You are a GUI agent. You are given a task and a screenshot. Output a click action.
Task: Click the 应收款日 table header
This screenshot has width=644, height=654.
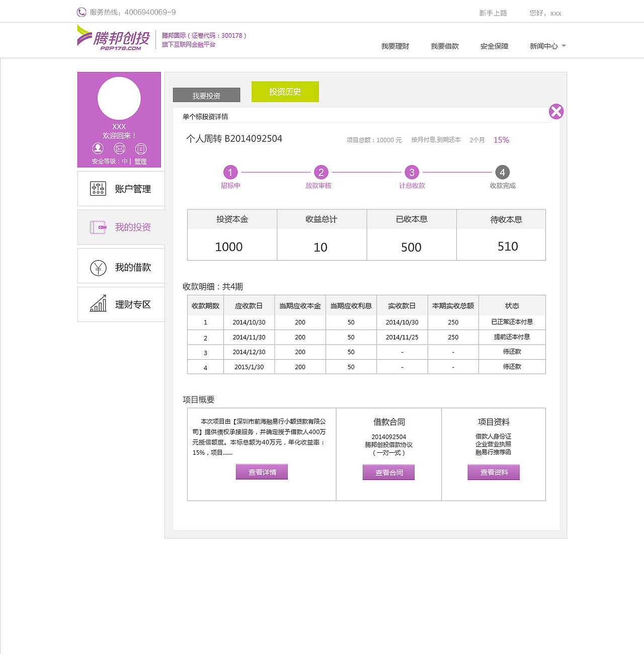(x=249, y=306)
